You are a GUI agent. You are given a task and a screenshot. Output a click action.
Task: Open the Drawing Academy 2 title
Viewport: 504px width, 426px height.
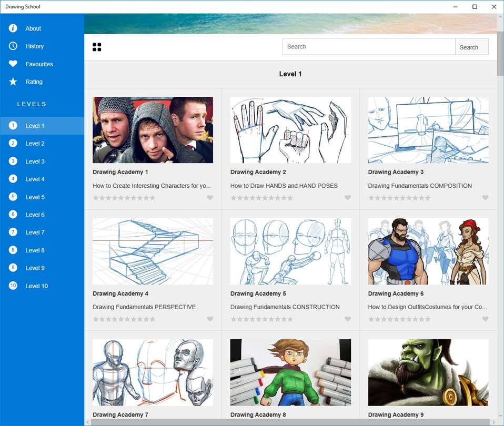click(x=258, y=172)
